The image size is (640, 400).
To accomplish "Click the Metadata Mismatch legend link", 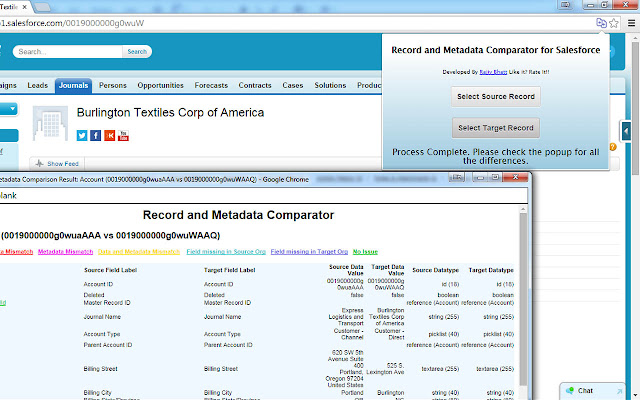I will coord(66,252).
